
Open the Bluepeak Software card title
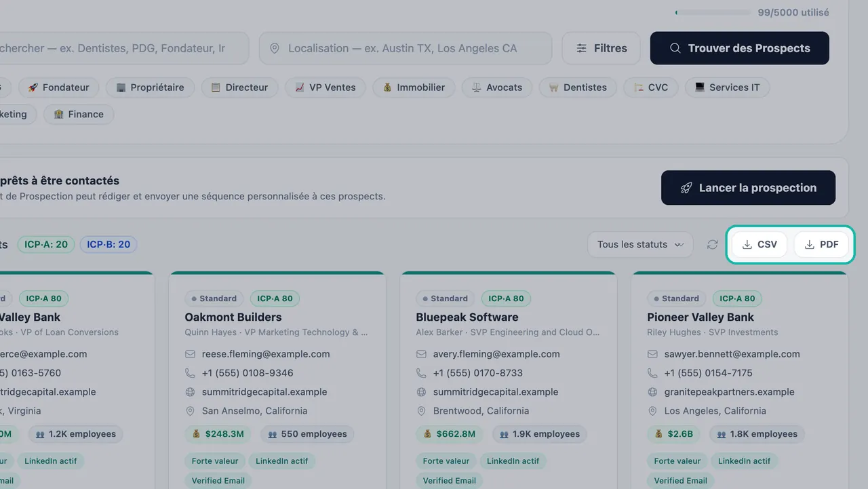click(467, 317)
